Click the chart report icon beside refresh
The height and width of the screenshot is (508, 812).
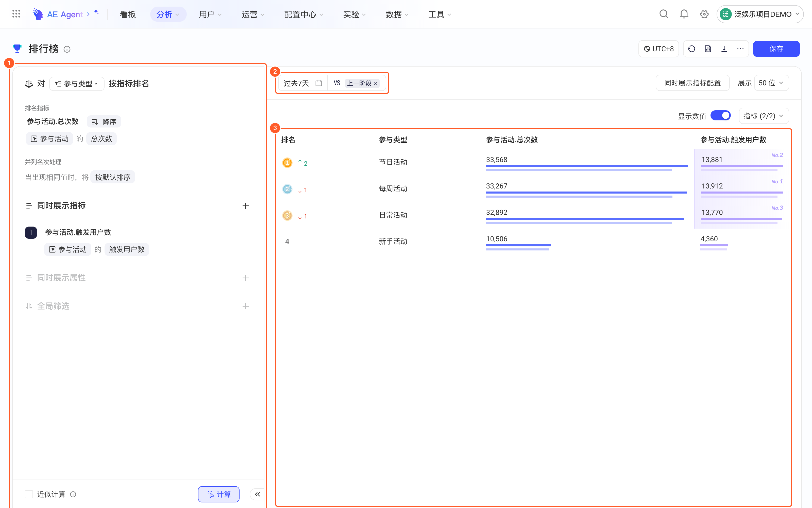click(x=708, y=49)
